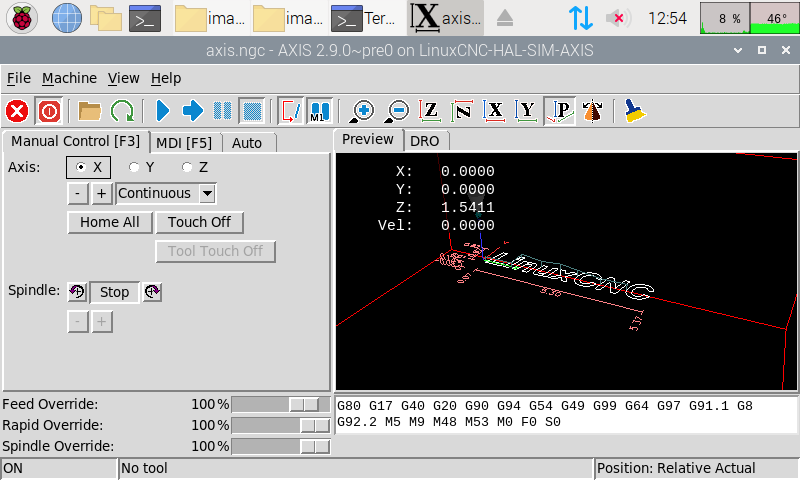Viewport: 800px width, 480px height.
Task: Jog axis in positive direction
Action: [x=102, y=193]
